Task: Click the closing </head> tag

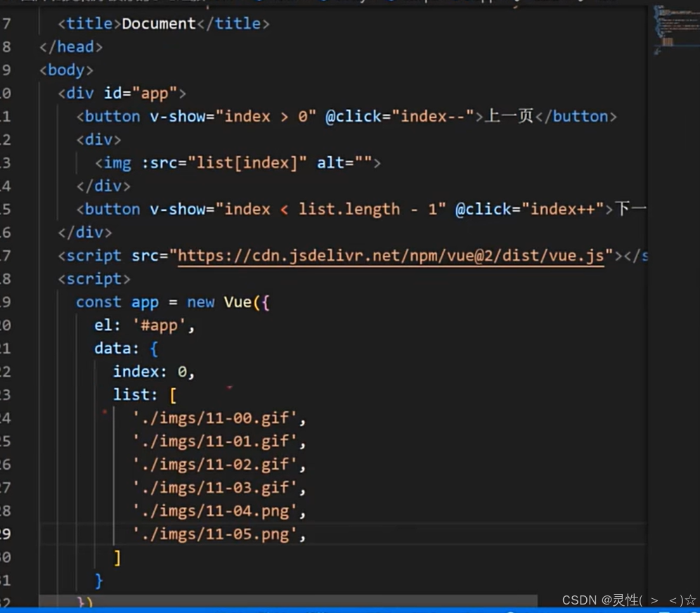Action: click(x=70, y=46)
